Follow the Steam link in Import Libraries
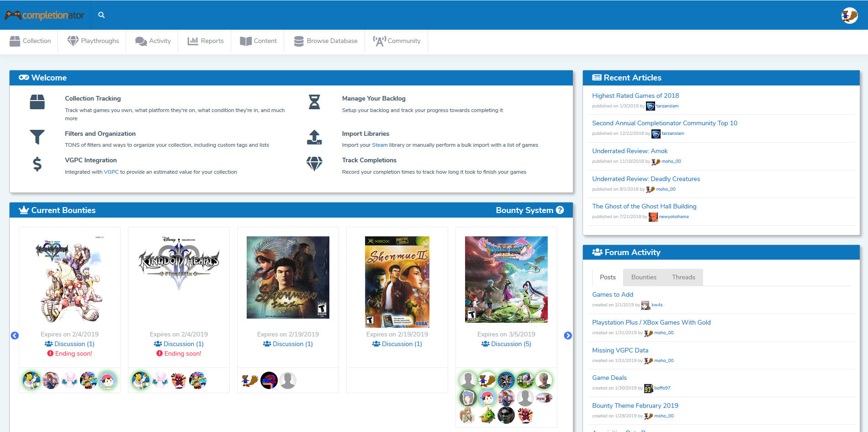The width and height of the screenshot is (868, 432). 380,145
